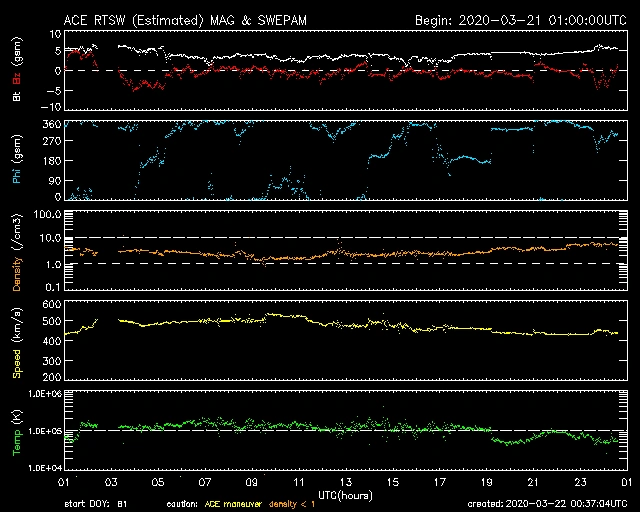Click the 600 tick on Speed axis
640x512 pixels.
[x=45, y=303]
